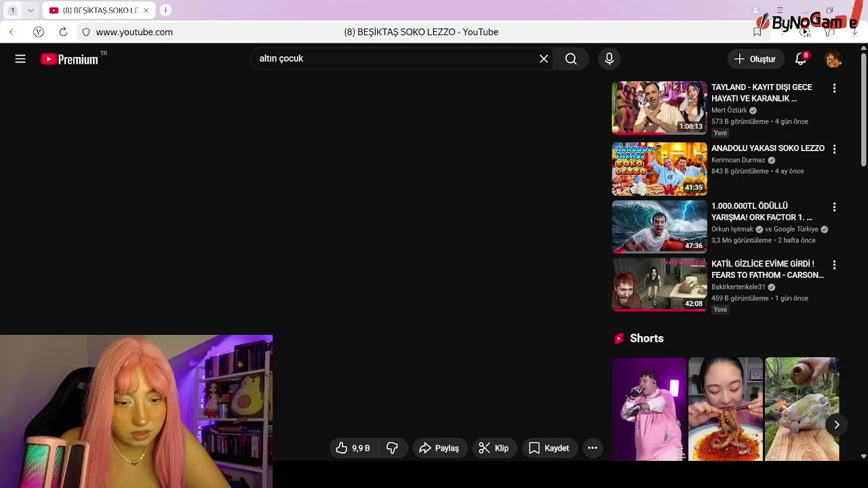Share video via Paylaş button

tap(439, 448)
